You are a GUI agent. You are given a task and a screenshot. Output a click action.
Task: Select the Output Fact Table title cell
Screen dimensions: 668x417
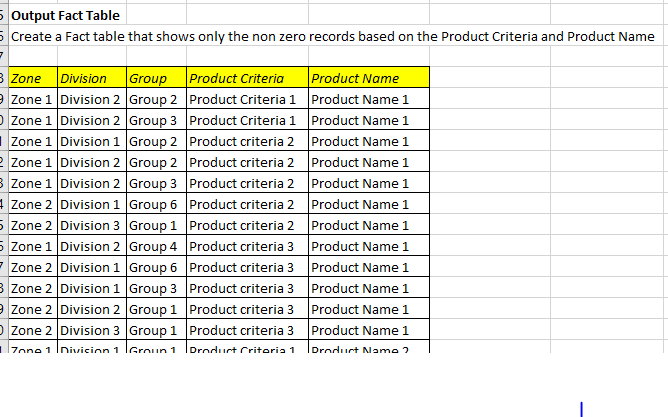pyautogui.click(x=67, y=15)
